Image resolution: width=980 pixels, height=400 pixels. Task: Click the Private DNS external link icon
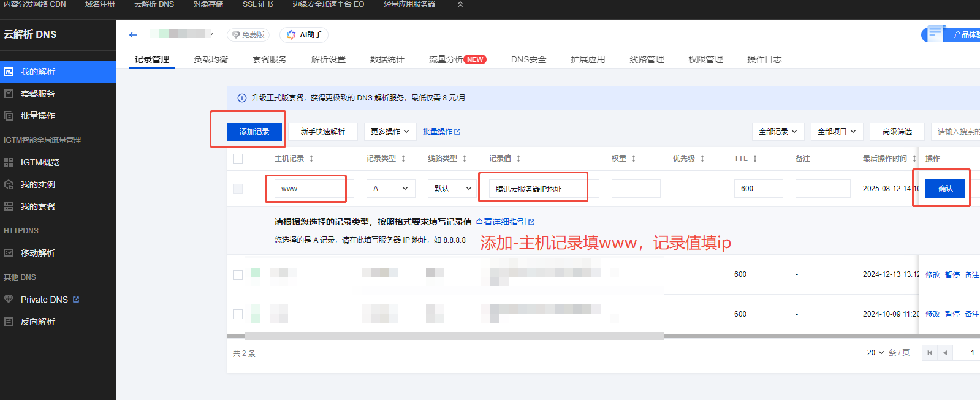coord(76,300)
